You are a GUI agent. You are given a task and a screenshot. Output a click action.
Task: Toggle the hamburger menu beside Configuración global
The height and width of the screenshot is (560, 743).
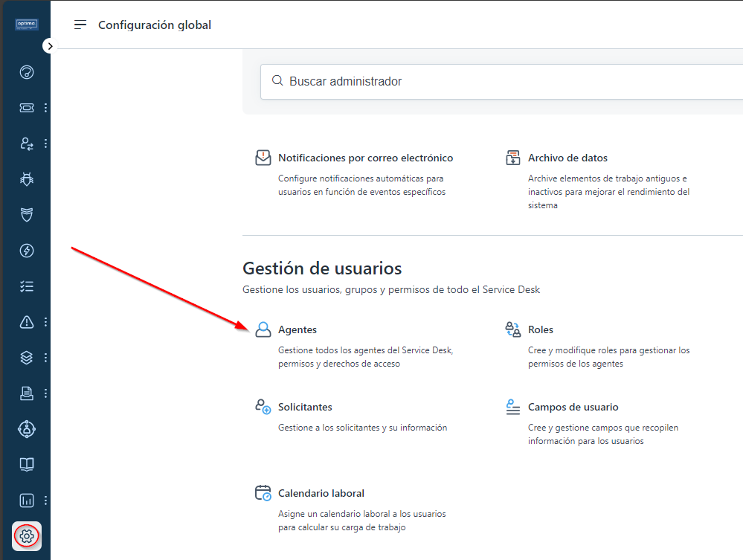[x=80, y=25]
